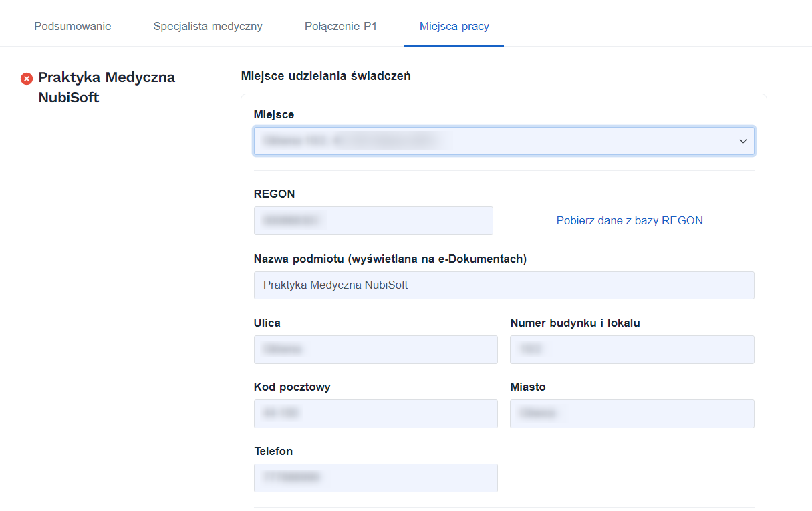This screenshot has height=511, width=812.
Task: Select the Miejsca pracy tab
Action: [x=453, y=26]
